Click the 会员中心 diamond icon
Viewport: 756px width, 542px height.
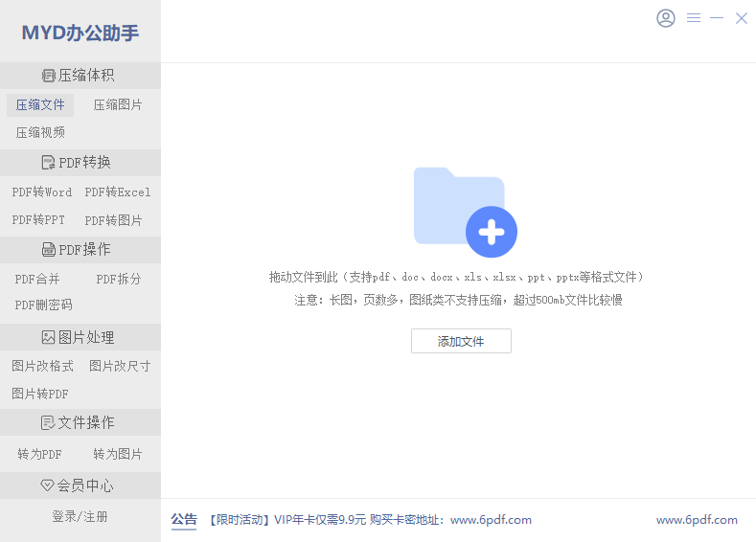click(x=47, y=486)
